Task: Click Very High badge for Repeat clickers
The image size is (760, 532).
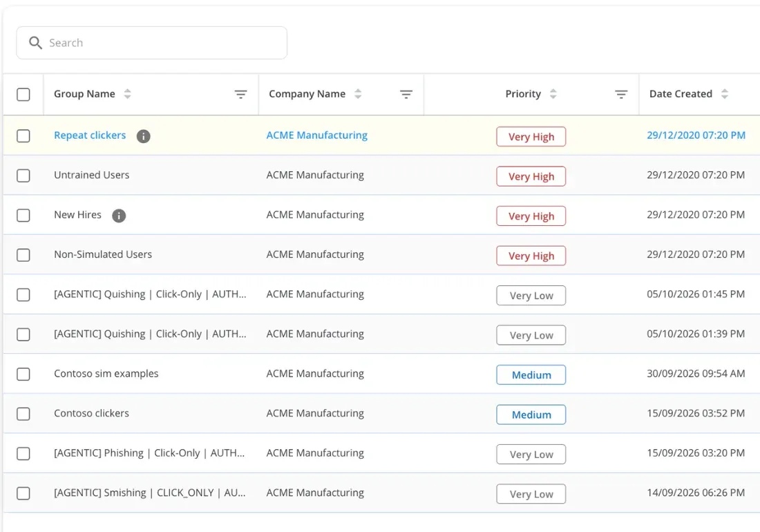Action: tap(531, 137)
